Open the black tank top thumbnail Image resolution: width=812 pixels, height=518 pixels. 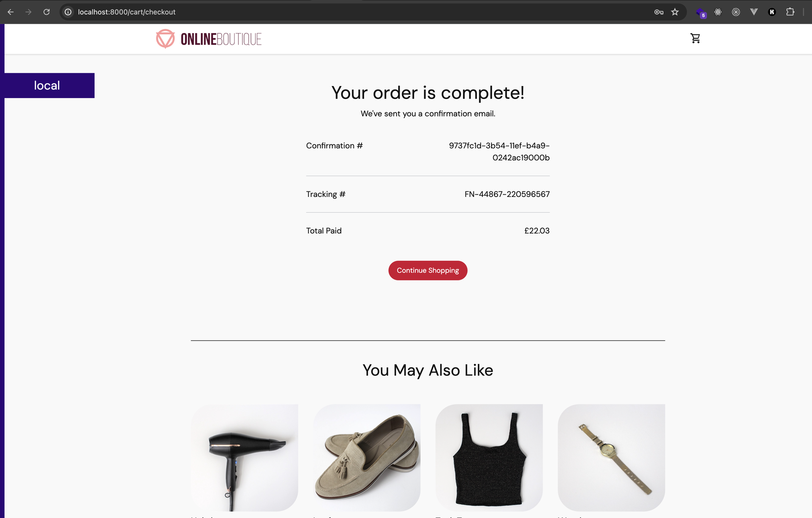[489, 457]
